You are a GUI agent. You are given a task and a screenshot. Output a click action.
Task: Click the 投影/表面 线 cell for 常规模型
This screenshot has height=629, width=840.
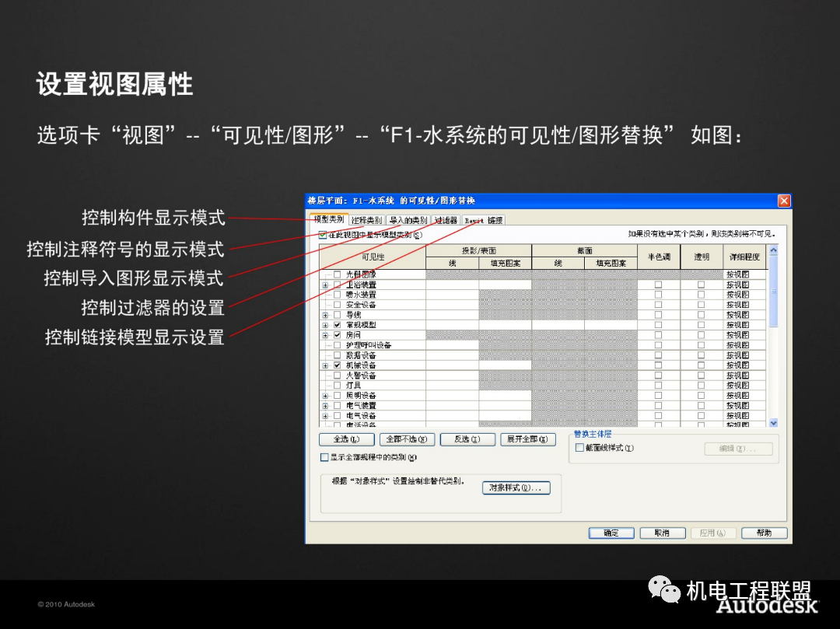tap(452, 325)
